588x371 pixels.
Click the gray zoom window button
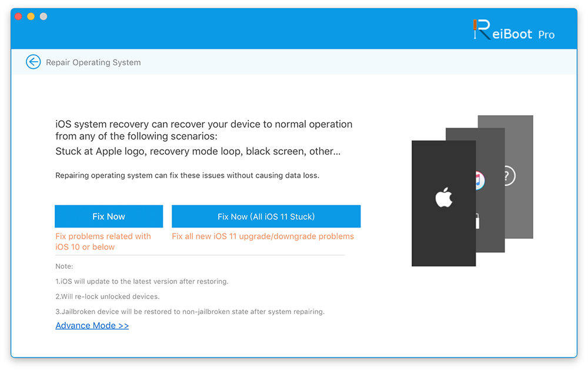44,16
